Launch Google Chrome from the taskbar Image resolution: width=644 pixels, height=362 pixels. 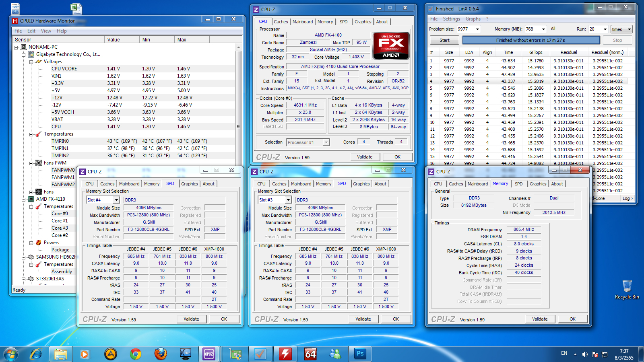point(136,354)
